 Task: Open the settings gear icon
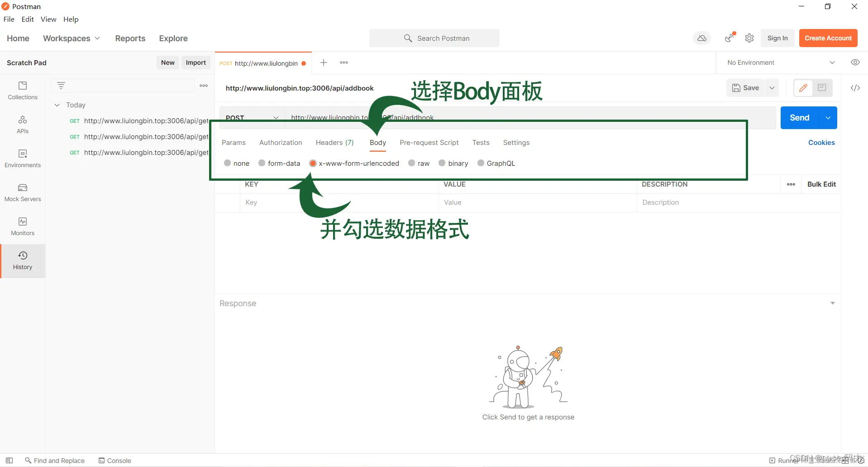pos(749,38)
